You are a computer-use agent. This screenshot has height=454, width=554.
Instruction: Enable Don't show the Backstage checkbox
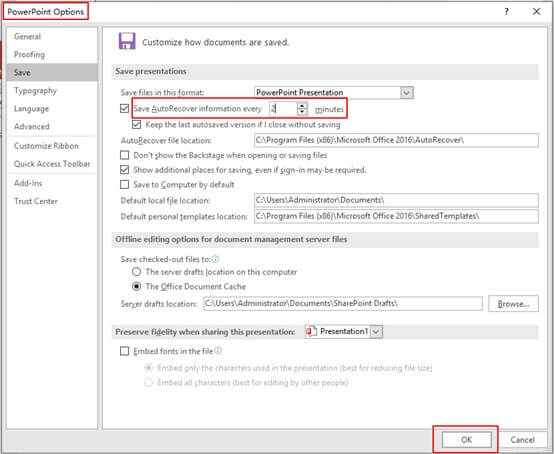pos(124,155)
